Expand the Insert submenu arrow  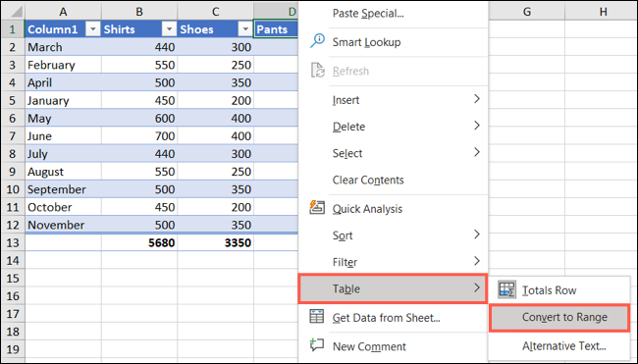coord(477,99)
